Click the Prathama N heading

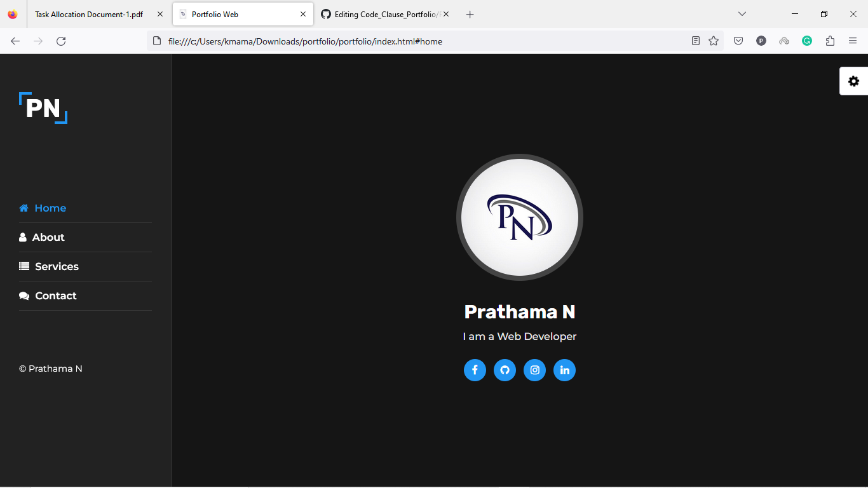coord(520,312)
